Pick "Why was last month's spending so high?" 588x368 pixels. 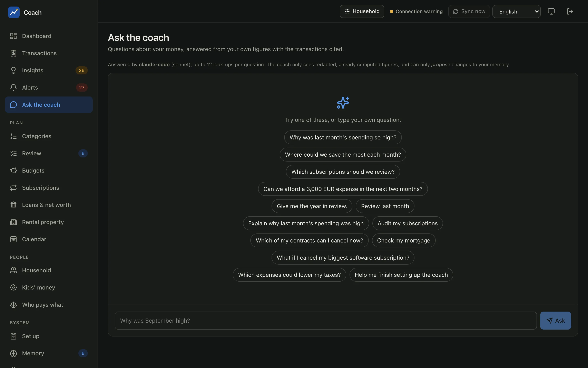343,137
